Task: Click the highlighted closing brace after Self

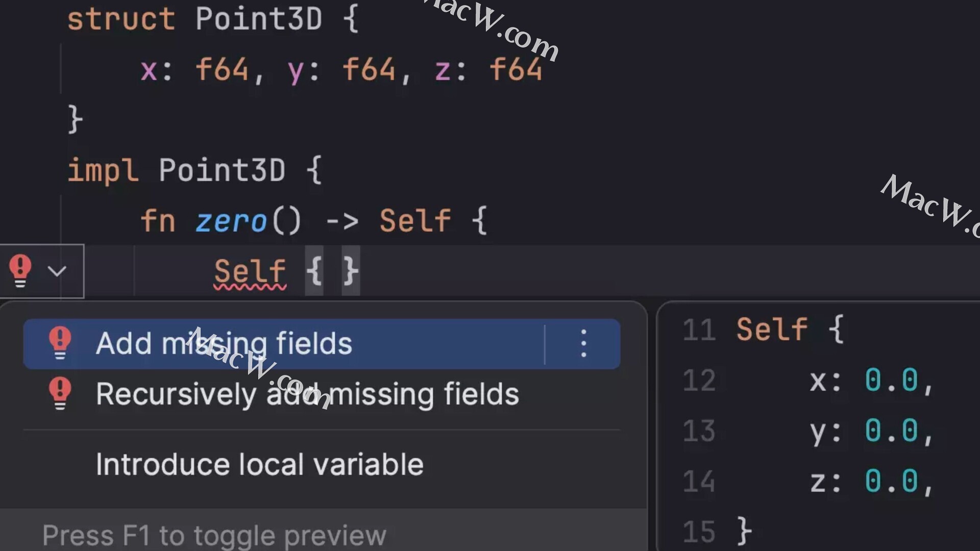Action: tap(351, 271)
